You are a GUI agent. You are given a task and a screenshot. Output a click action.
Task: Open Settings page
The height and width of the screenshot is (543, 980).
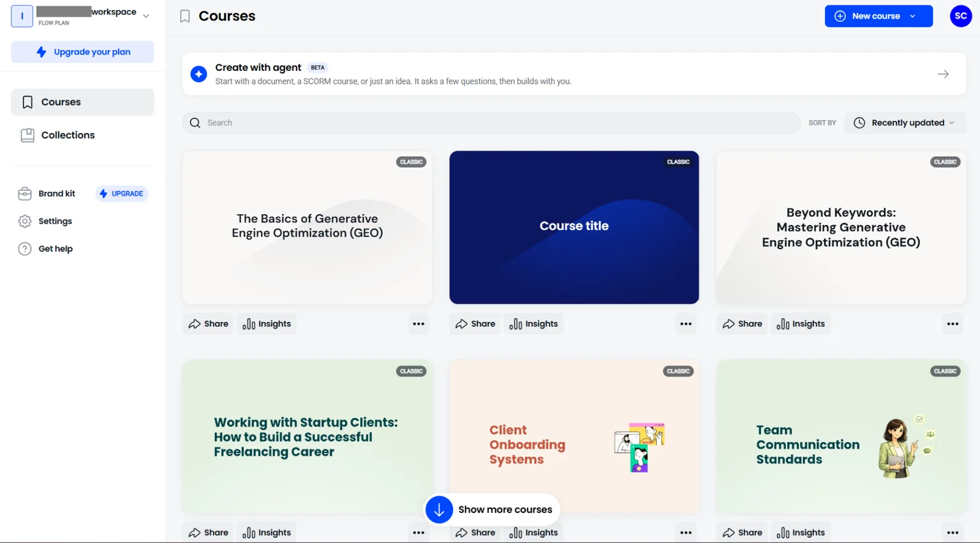pos(55,222)
